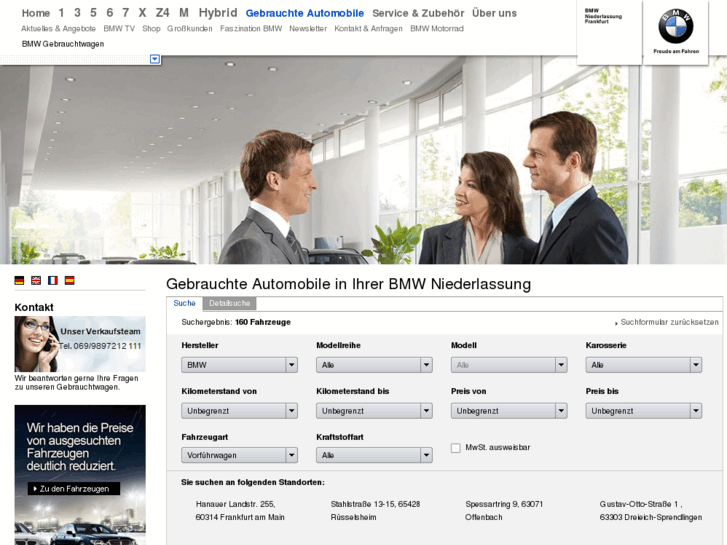Click BMW Gebrauchtwagen submenu item
The height and width of the screenshot is (545, 727).
[63, 44]
